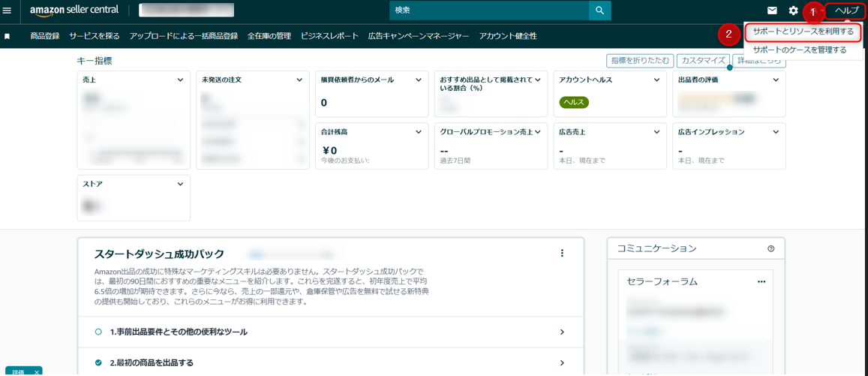Click the 指標を折りたたむ button
Image resolution: width=868 pixels, height=376 pixels.
[640, 60]
